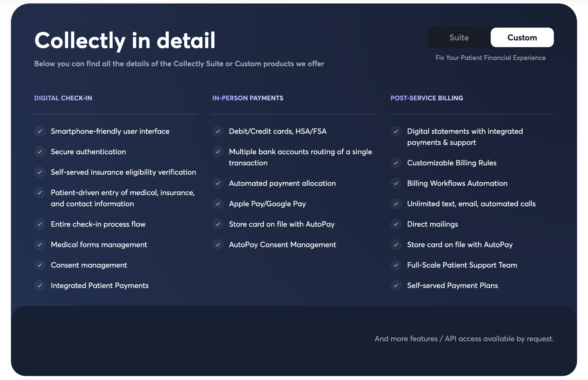
Task: Toggle the check for AutoPay Consent Management
Action: (218, 245)
